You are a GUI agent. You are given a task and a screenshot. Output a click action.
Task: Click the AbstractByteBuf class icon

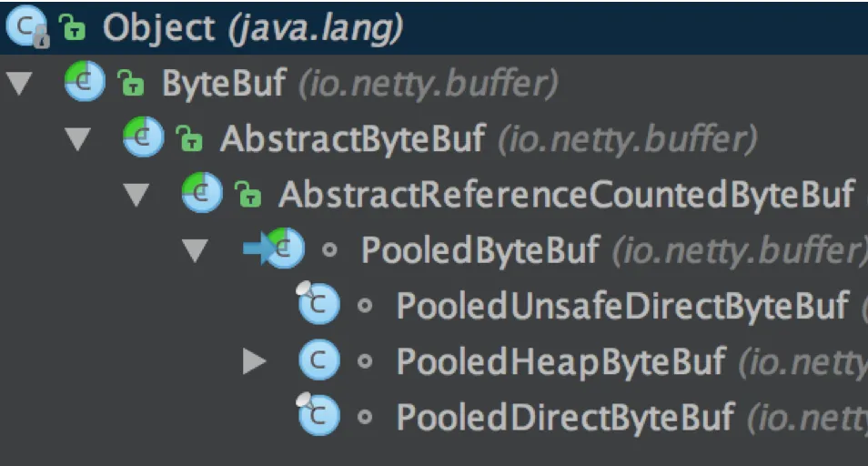143,137
